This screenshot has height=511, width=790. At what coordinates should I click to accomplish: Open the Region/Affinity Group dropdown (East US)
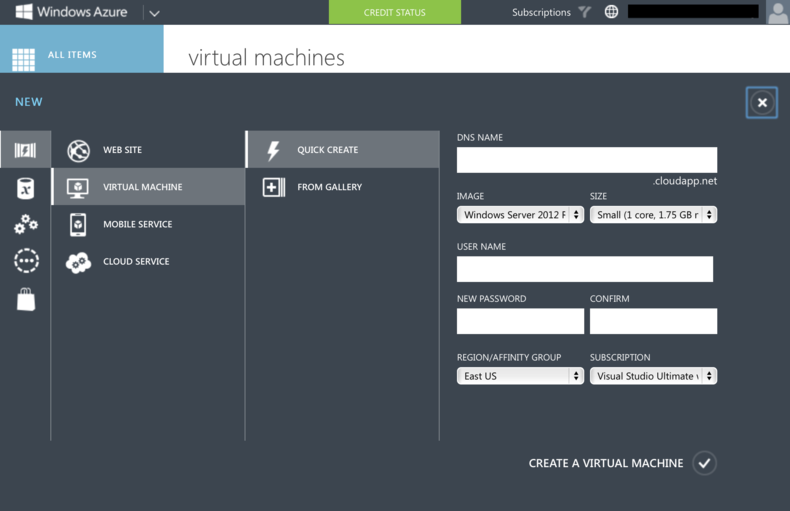[520, 376]
